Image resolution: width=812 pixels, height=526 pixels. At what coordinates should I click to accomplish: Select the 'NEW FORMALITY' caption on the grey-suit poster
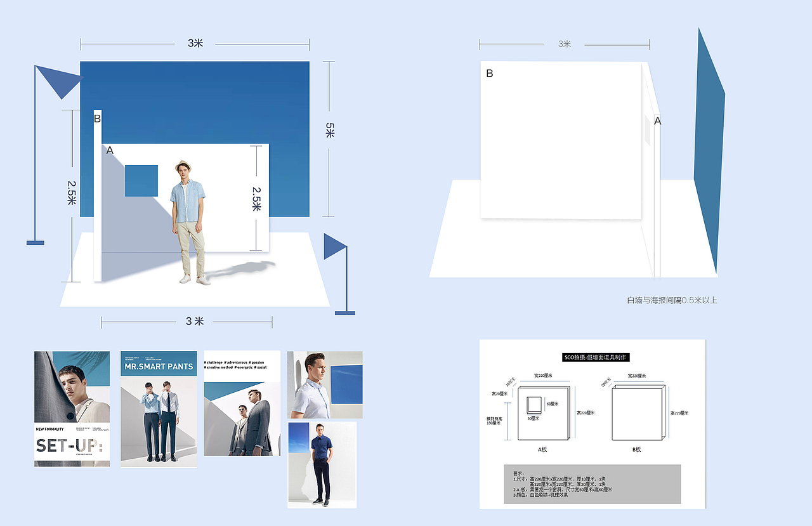(49, 430)
